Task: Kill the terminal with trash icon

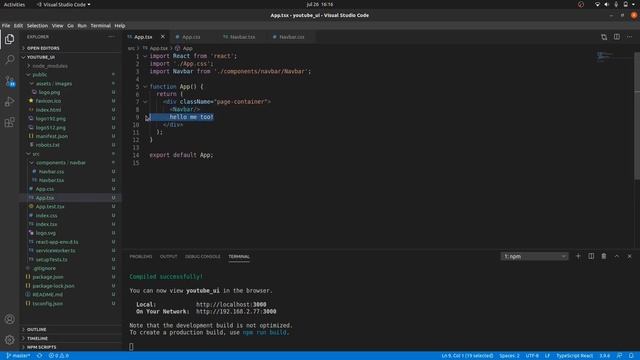Action: pyautogui.click(x=604, y=256)
